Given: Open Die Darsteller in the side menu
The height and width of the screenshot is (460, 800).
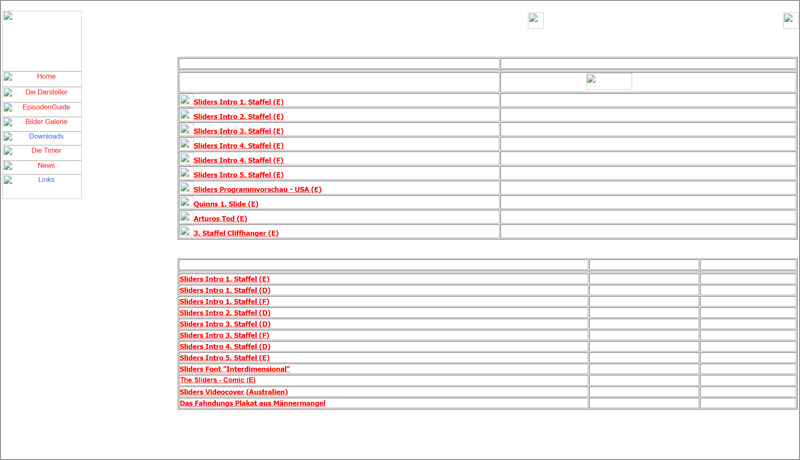Looking at the screenshot, I should coord(46,92).
